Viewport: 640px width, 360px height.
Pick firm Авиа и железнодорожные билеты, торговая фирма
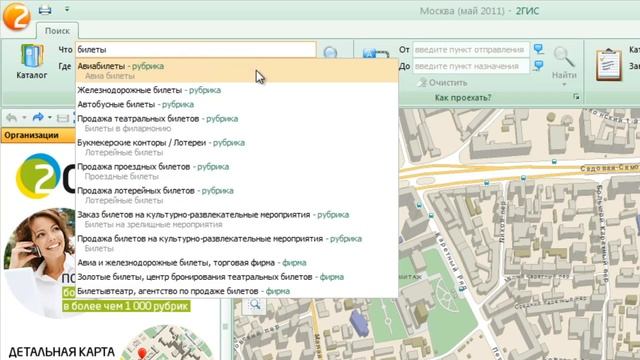[237, 263]
